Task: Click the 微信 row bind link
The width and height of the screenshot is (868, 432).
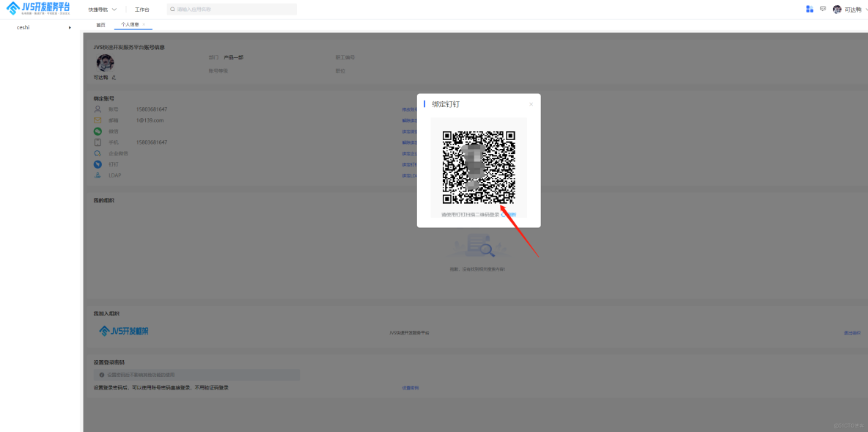Action: 409,132
